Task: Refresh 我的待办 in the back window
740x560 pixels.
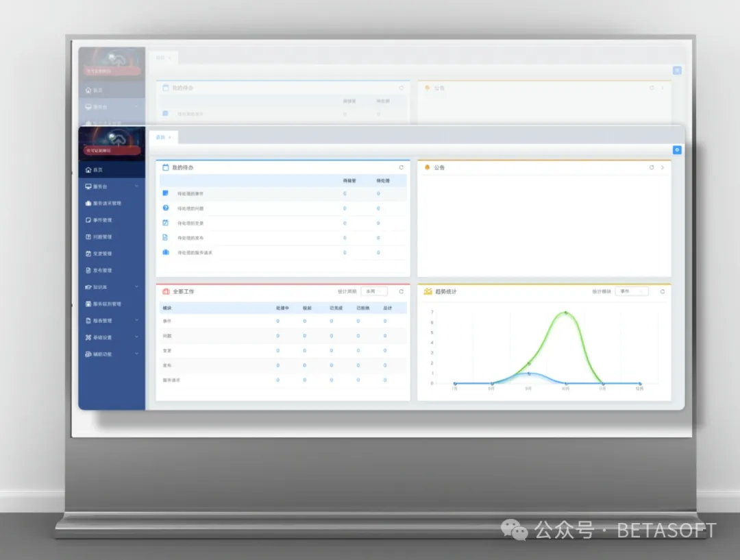Action: pyautogui.click(x=401, y=88)
